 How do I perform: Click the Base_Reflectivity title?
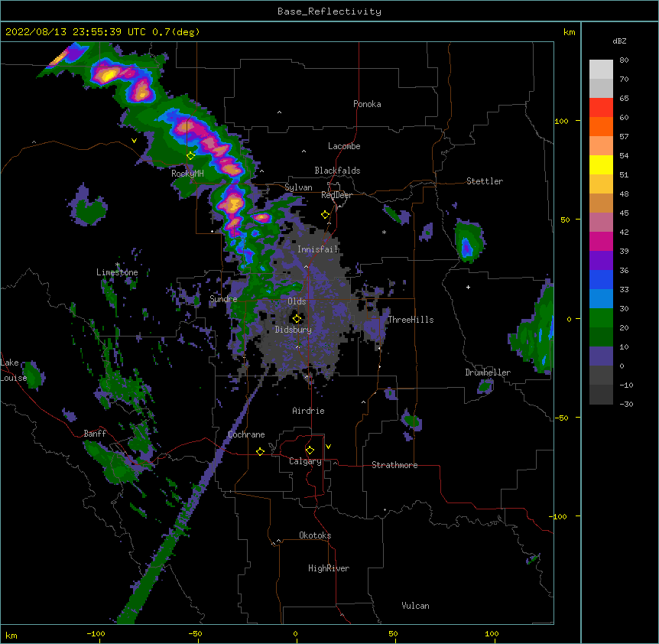click(x=329, y=11)
